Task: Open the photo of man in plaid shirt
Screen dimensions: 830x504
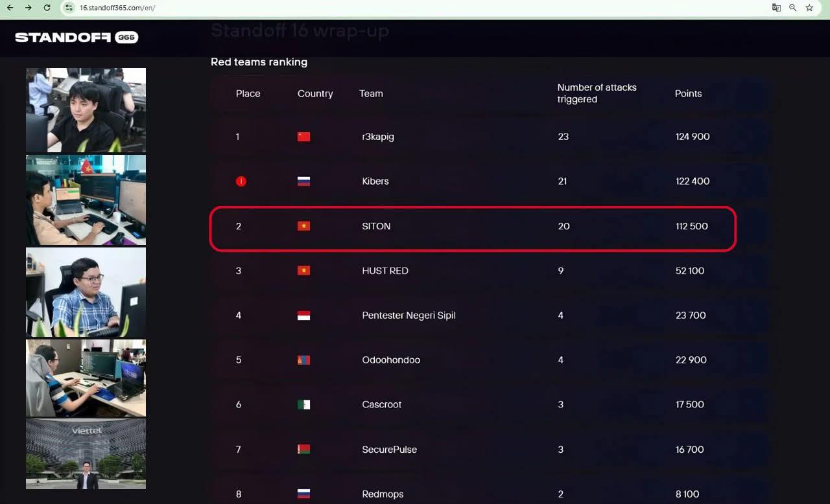Action: coord(86,293)
